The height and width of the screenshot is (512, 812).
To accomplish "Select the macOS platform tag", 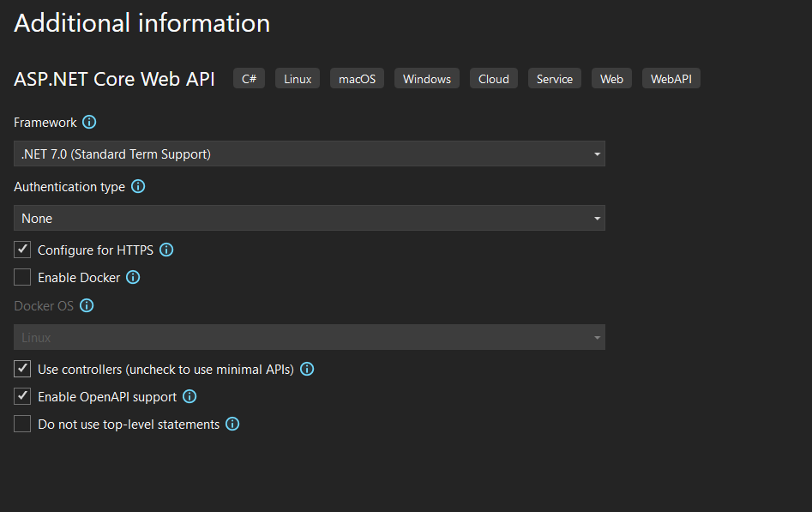I will (357, 79).
